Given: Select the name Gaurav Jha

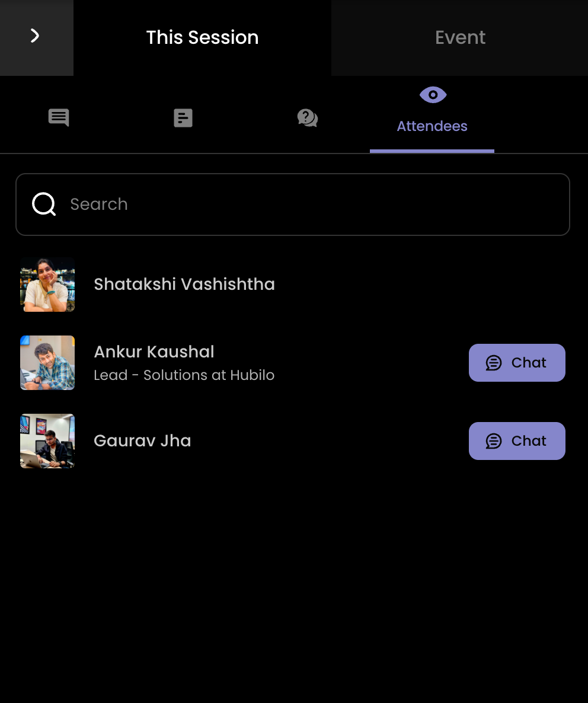Looking at the screenshot, I should tap(142, 441).
